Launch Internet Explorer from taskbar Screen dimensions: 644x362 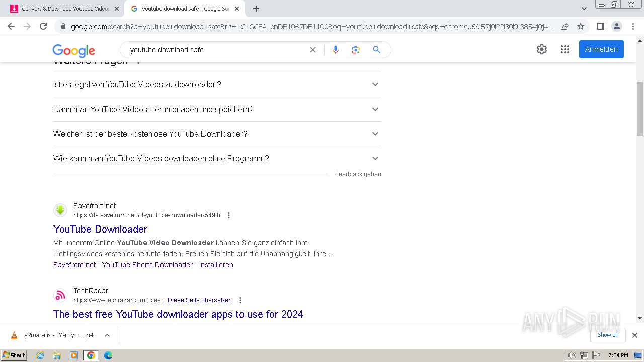click(x=40, y=355)
